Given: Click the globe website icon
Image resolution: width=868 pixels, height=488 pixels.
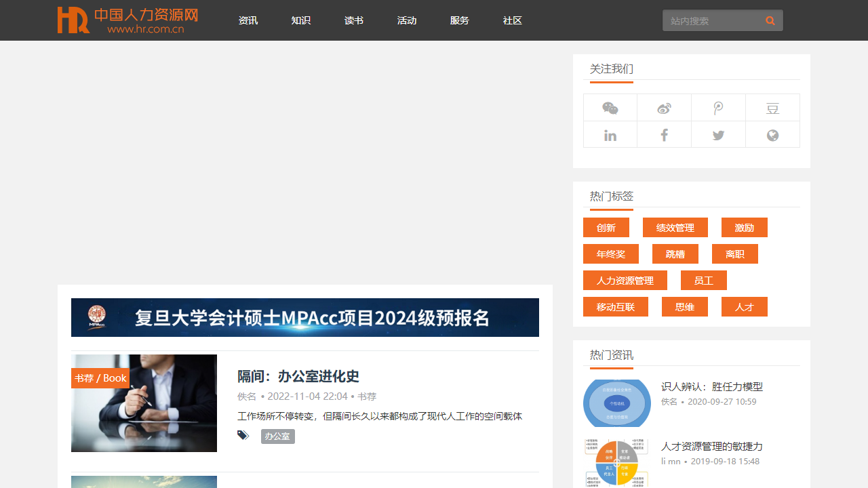Looking at the screenshot, I should [772, 135].
